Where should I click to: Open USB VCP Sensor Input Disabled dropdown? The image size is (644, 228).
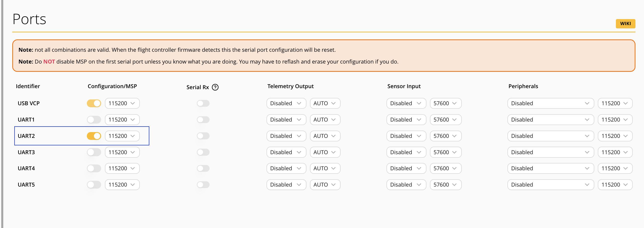point(406,103)
